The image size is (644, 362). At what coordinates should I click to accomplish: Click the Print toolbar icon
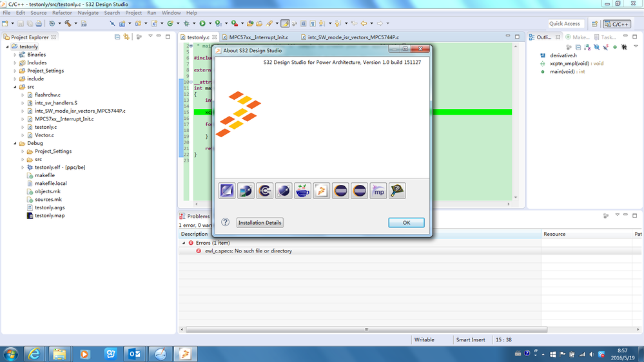click(x=39, y=23)
